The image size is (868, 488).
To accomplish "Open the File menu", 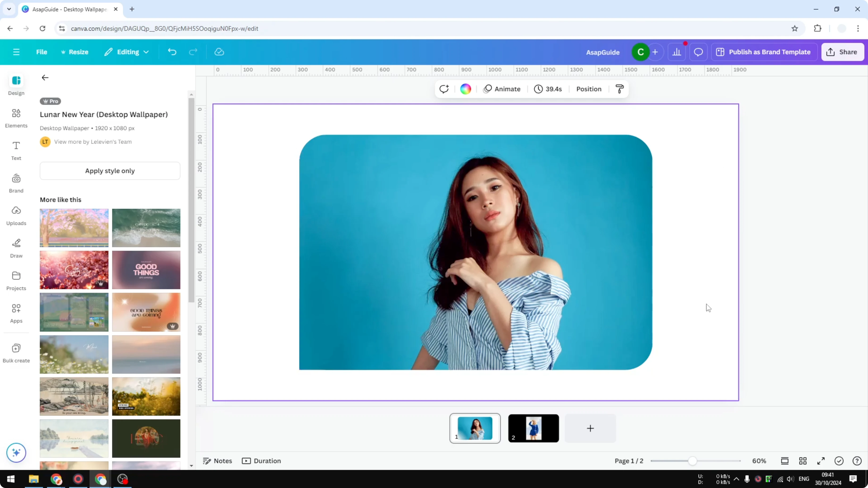I will click(42, 52).
